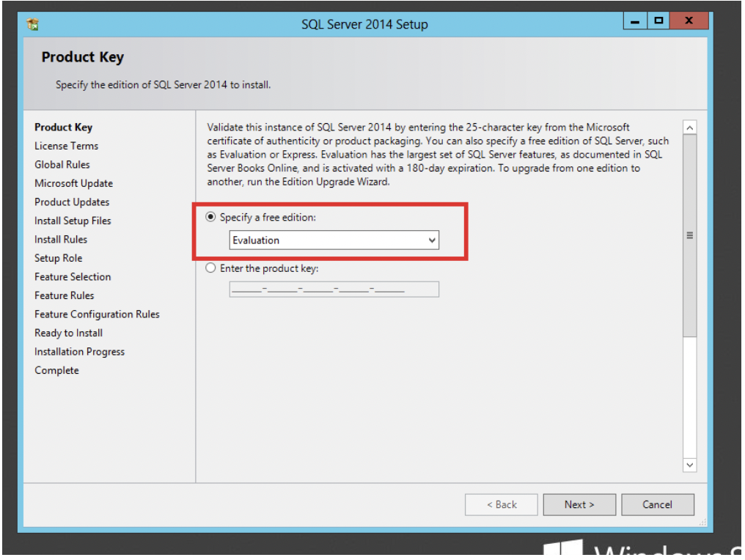This screenshot has height=560, width=745.
Task: Select the Product Key step in the sidebar
Action: coord(64,128)
